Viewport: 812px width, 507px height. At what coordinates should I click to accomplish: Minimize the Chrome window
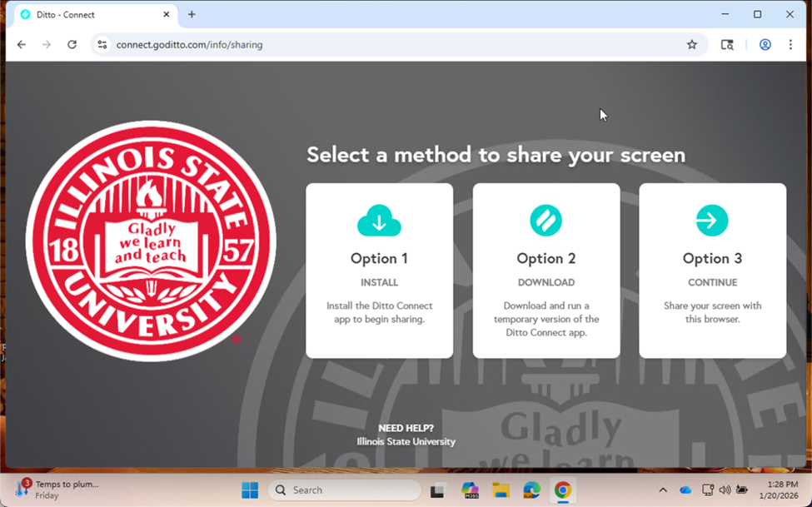coord(725,14)
